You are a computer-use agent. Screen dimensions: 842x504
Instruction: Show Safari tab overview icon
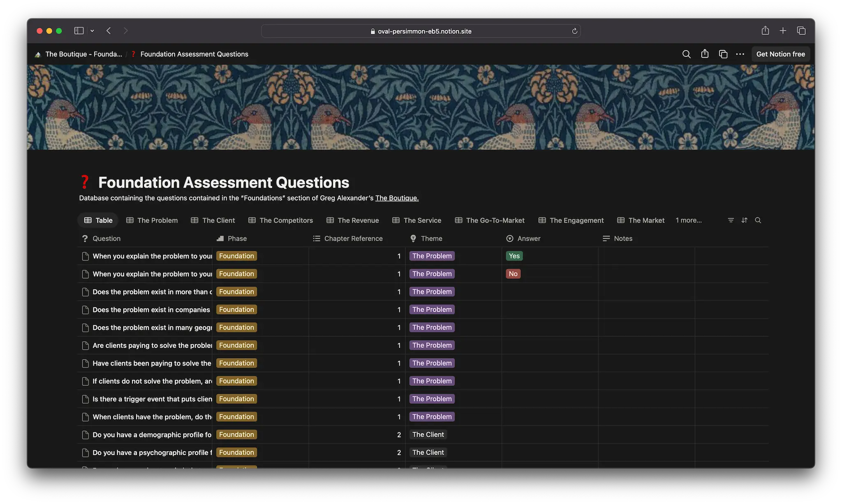tap(801, 31)
